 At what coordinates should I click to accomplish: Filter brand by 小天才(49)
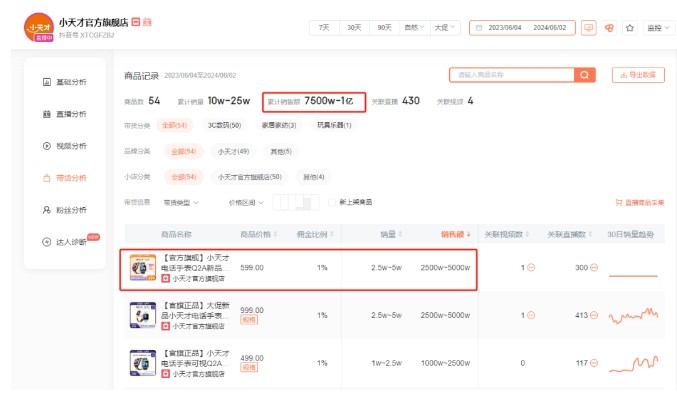233,152
